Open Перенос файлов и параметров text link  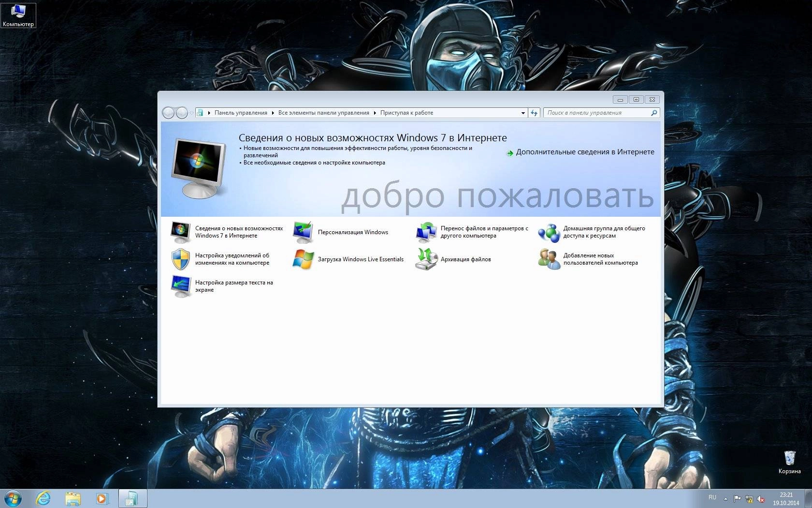pos(484,232)
